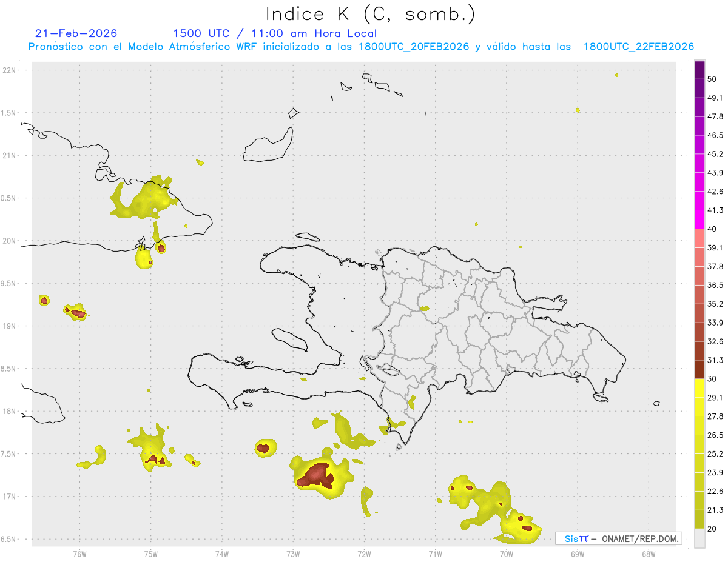This screenshot has height=562, width=728.
Task: Click the 69W longitude axis label
Action: [578, 554]
